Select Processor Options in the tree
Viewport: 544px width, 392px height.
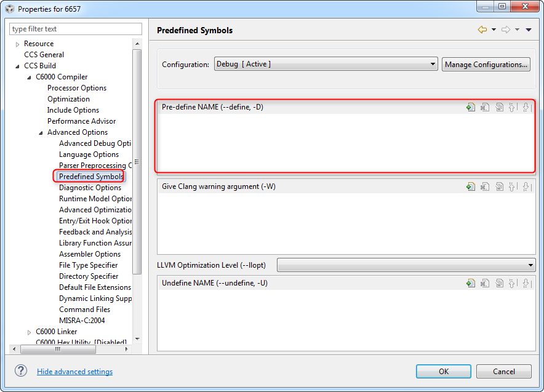click(x=76, y=87)
